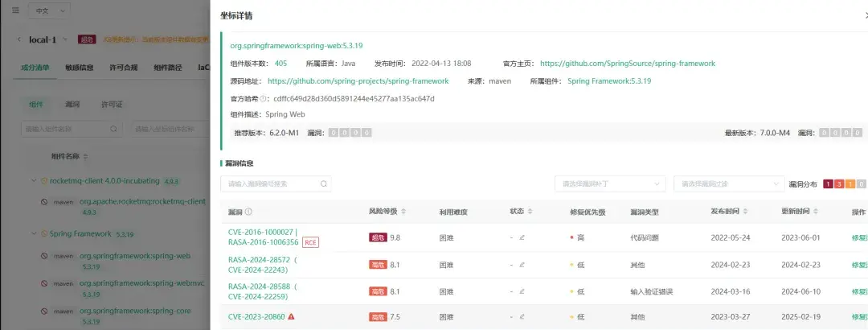
Task: Sort by 组件名称 column
Action: (86, 156)
